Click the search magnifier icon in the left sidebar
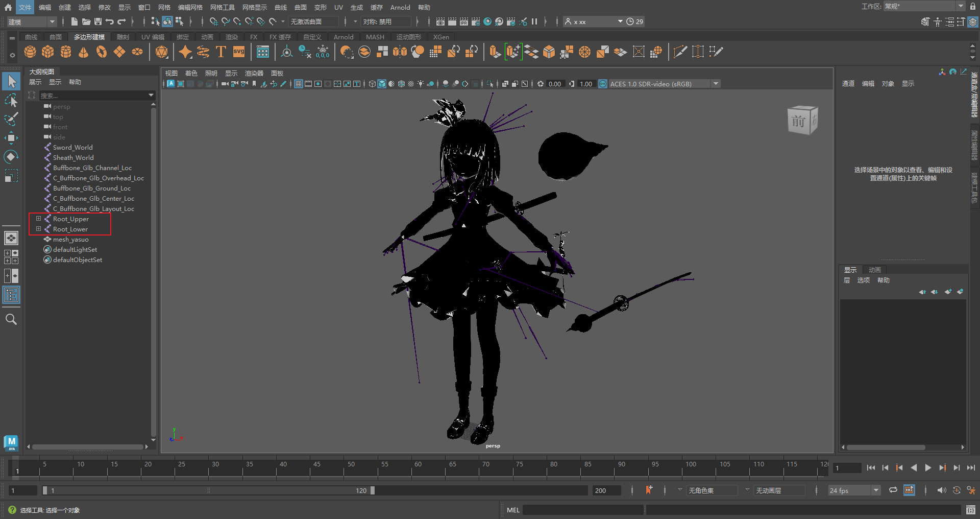The height and width of the screenshot is (519, 980). point(11,320)
